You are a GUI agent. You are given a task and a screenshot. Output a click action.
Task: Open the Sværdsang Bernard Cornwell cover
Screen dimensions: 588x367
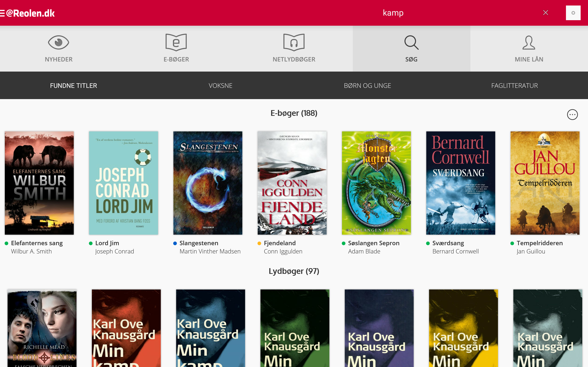pos(461,183)
